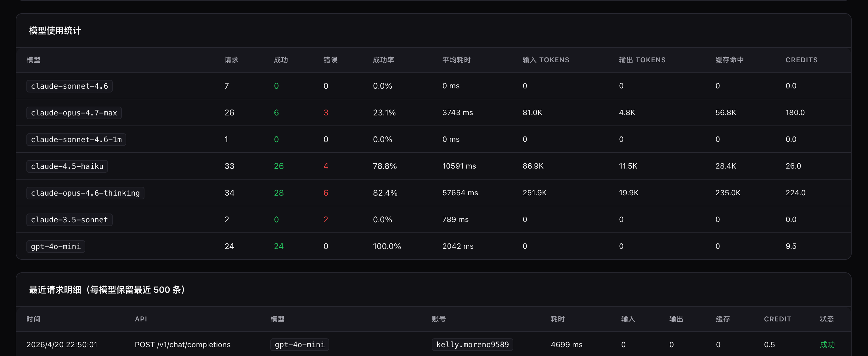Click the 模型使用统计 section title
Screen dimensions: 868x356
[55, 31]
